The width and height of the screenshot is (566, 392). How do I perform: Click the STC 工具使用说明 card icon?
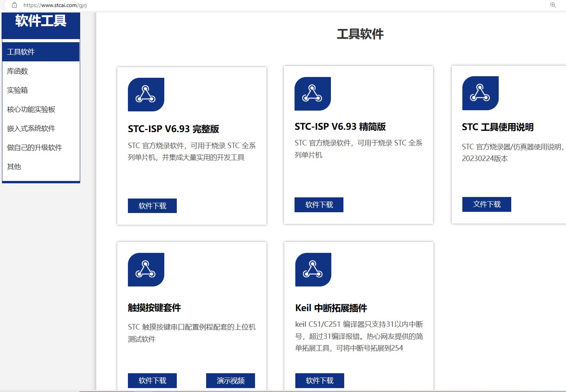click(x=480, y=93)
